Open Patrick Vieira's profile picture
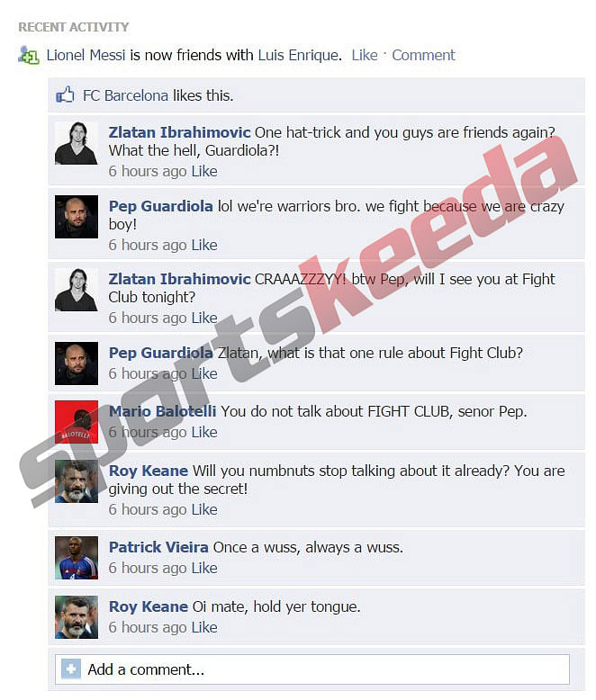Image resolution: width=596 pixels, height=700 pixels. 77,558
